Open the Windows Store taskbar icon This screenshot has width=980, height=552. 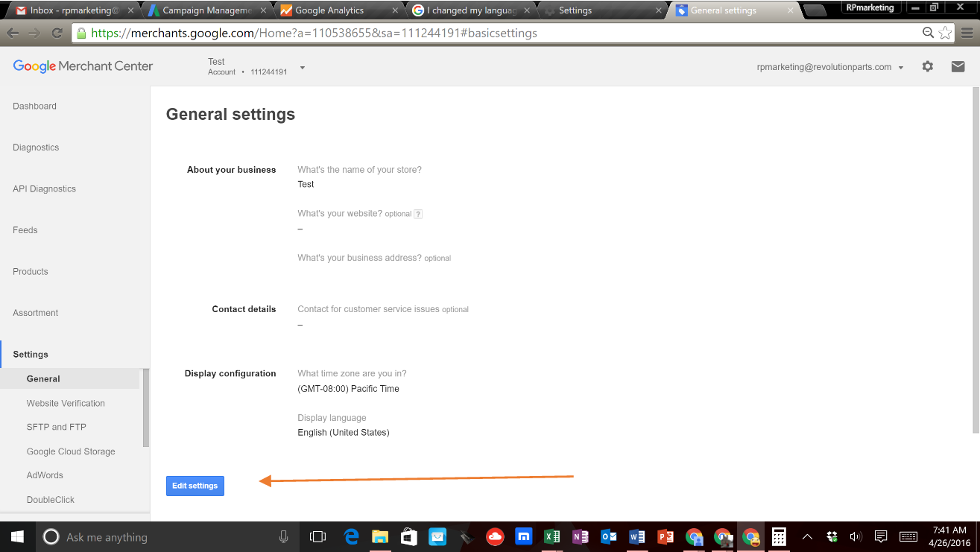pyautogui.click(x=408, y=536)
